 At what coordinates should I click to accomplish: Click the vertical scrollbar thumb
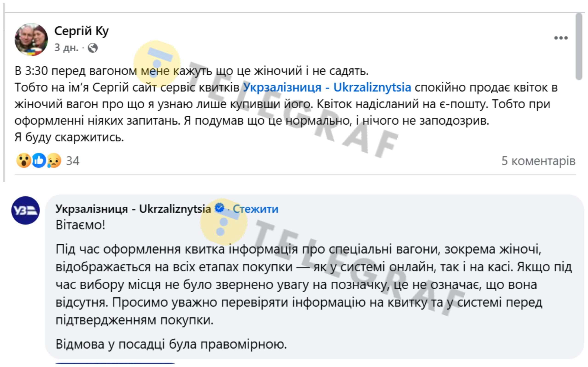pyautogui.click(x=579, y=46)
